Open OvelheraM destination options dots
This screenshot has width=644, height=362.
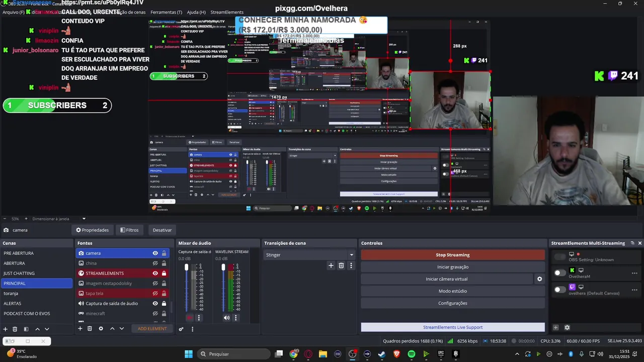(x=634, y=273)
